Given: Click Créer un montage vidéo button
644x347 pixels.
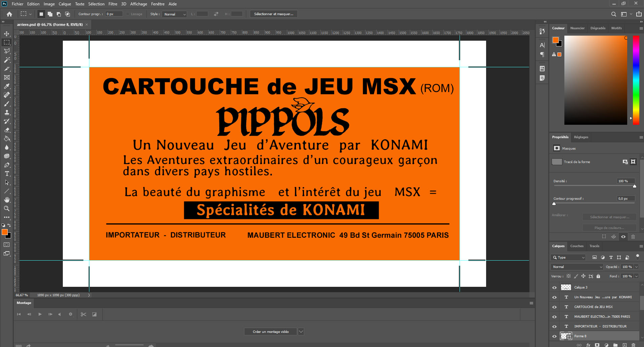Looking at the screenshot, I should tap(271, 332).
